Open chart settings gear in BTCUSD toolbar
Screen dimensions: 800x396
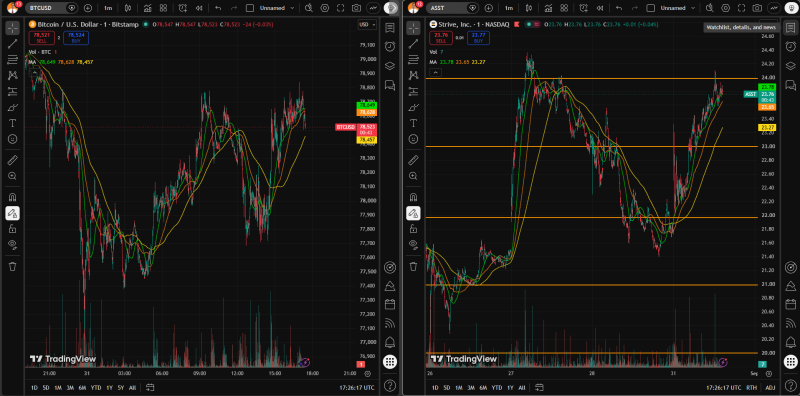point(324,8)
